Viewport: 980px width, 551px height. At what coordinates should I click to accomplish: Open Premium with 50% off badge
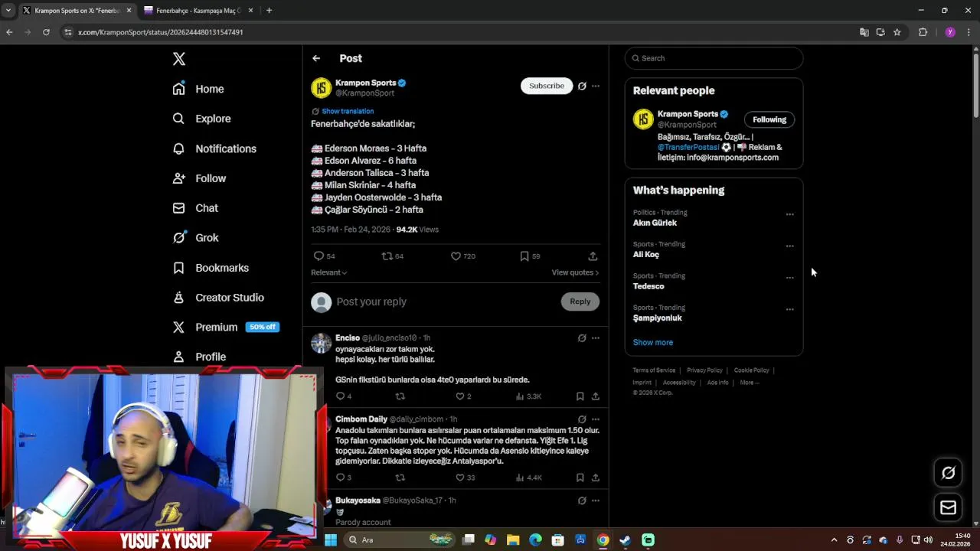point(226,327)
